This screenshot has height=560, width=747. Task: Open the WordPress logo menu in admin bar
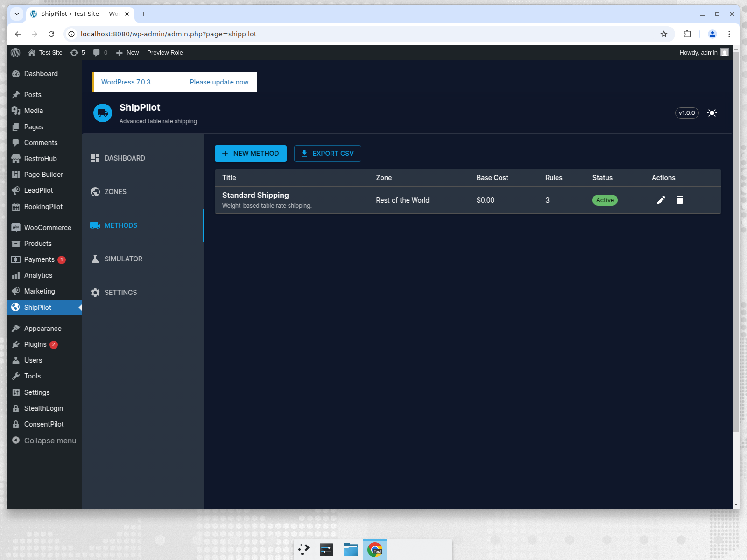coord(15,53)
